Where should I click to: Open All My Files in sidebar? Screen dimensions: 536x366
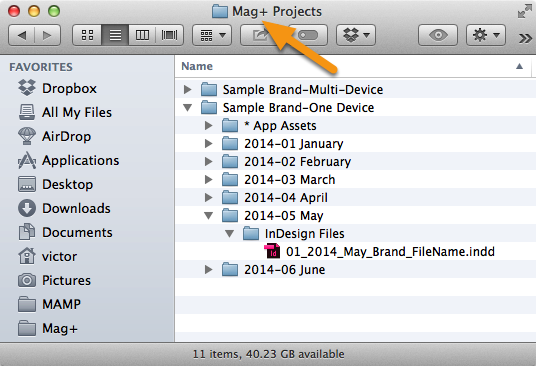coord(65,112)
